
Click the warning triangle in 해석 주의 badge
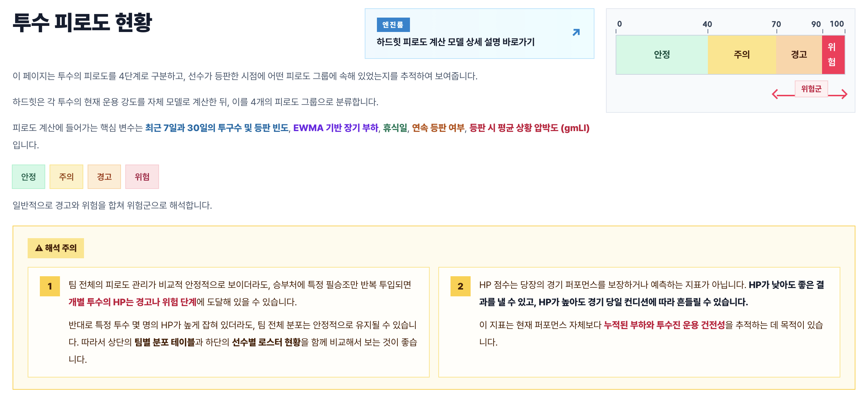(39, 248)
